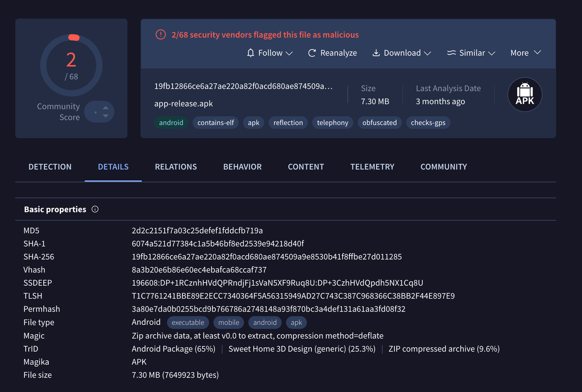Click the android file type tag
The width and height of the screenshot is (582, 392).
[265, 322]
